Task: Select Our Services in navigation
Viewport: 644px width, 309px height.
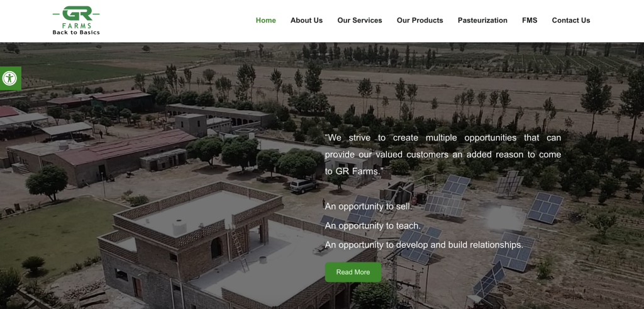Action: tap(359, 20)
